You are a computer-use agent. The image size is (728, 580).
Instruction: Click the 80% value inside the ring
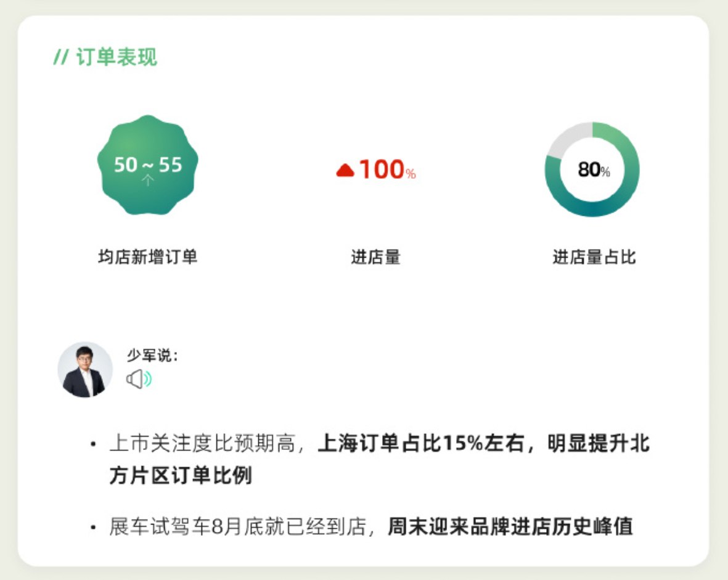click(x=594, y=170)
